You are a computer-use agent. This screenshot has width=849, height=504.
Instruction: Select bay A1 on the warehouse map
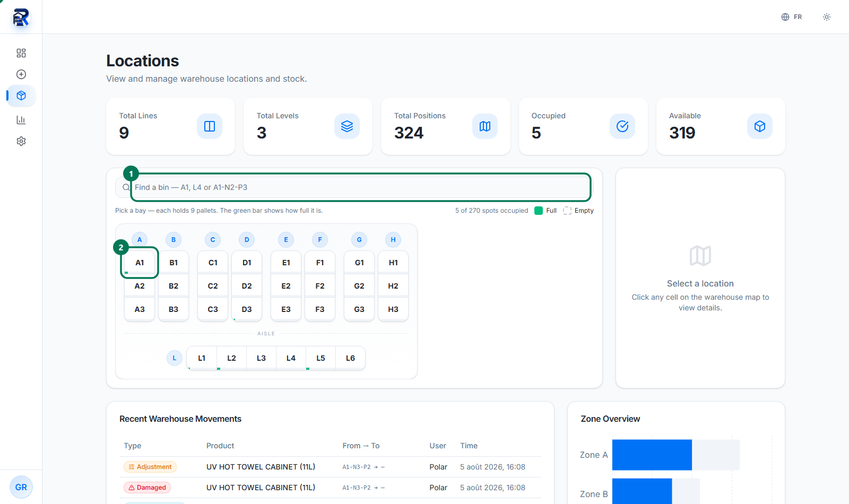point(140,263)
